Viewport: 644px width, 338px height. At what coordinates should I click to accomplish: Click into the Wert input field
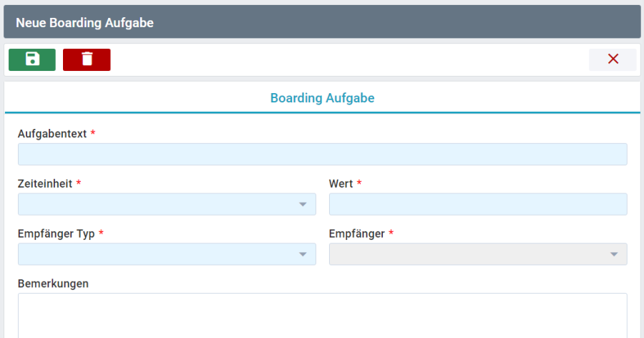point(477,204)
